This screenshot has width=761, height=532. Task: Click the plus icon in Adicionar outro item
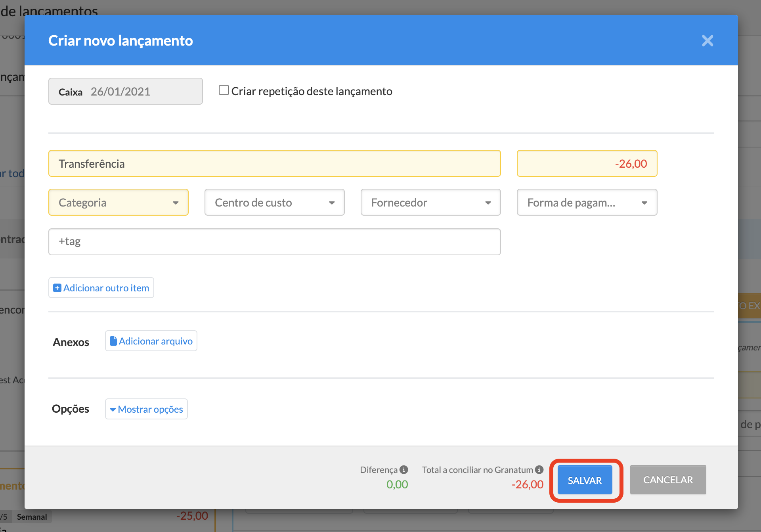point(57,288)
